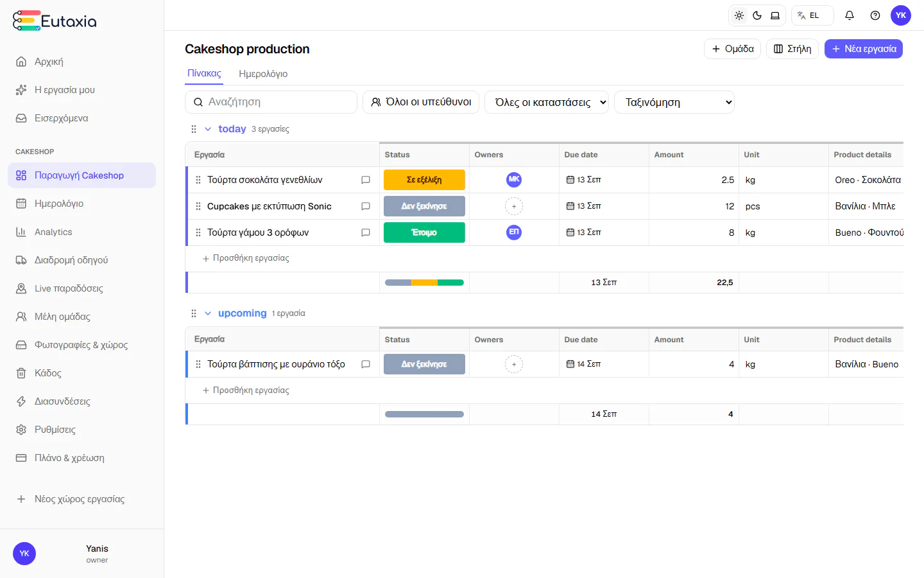Open the help question mark icon
924x578 pixels.
(x=875, y=15)
